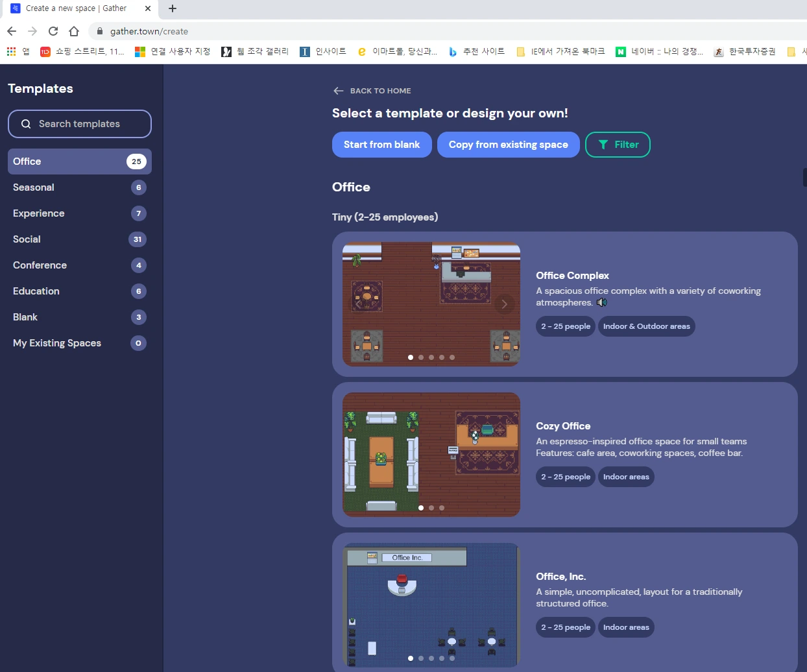Click the Indoor & Outdoor areas tag
This screenshot has height=672, width=807.
click(x=647, y=326)
